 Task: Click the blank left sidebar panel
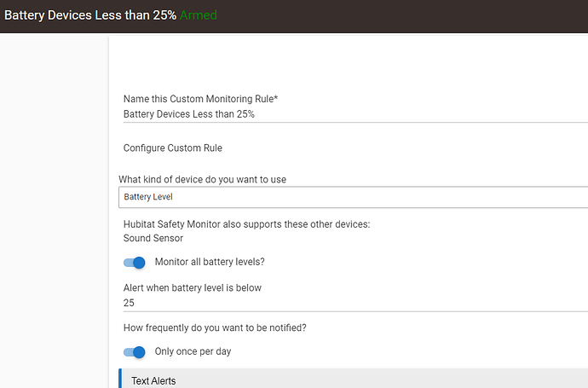click(54, 213)
